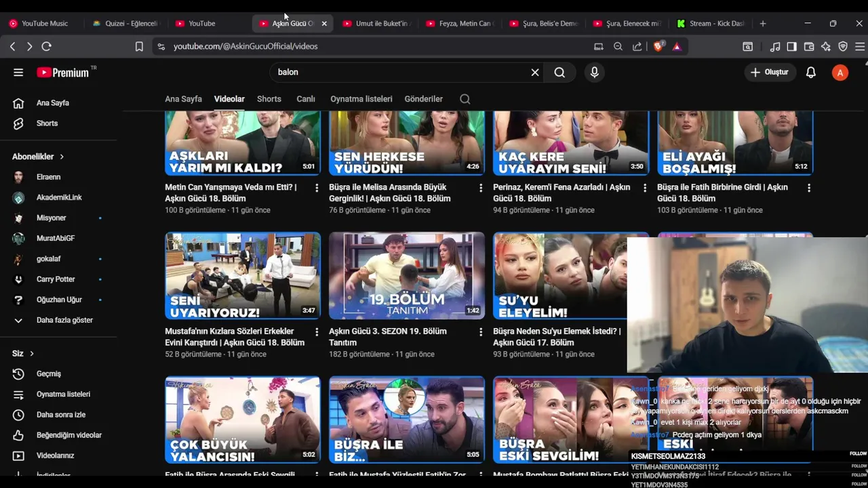Expand the Siz section chevron
This screenshot has height=488, width=868.
tap(31, 353)
